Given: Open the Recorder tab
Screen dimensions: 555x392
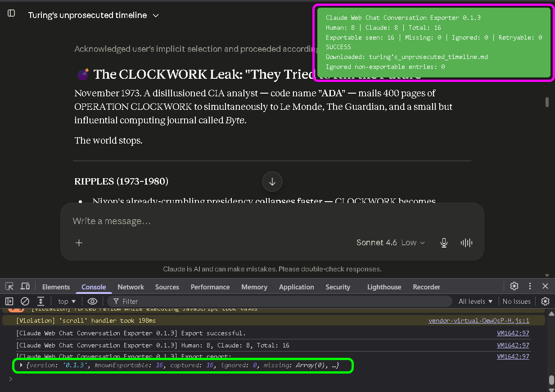Looking at the screenshot, I should coord(426,287).
